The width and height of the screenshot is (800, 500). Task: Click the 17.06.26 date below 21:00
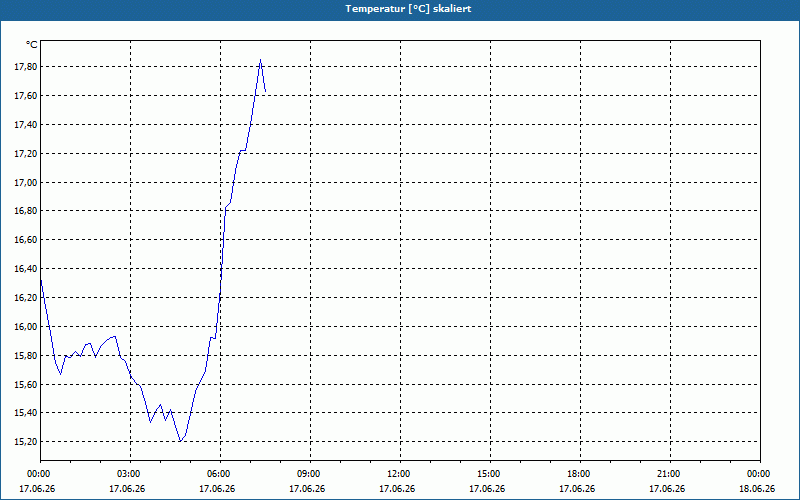click(x=667, y=488)
